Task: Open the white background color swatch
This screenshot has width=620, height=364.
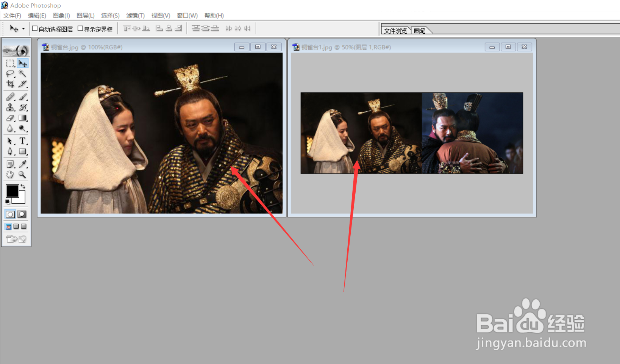Action: pyautogui.click(x=21, y=199)
